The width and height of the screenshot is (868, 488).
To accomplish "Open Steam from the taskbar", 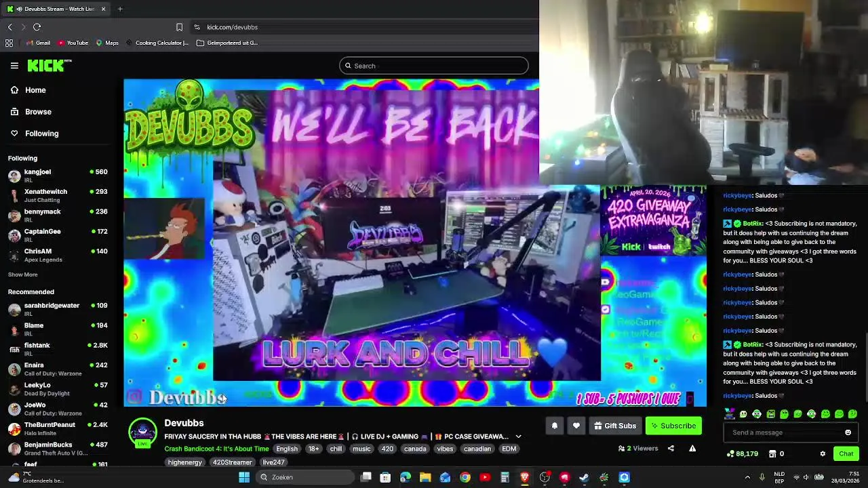I will tap(584, 477).
